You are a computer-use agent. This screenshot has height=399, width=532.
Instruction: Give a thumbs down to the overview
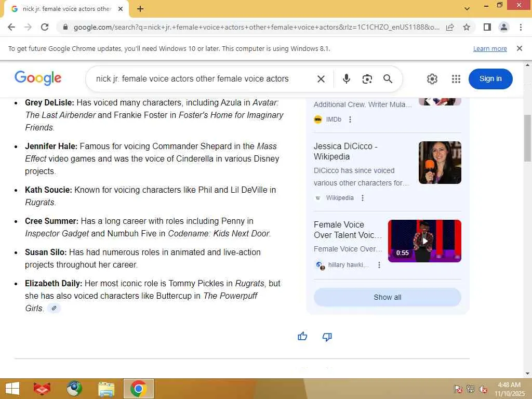pyautogui.click(x=327, y=337)
